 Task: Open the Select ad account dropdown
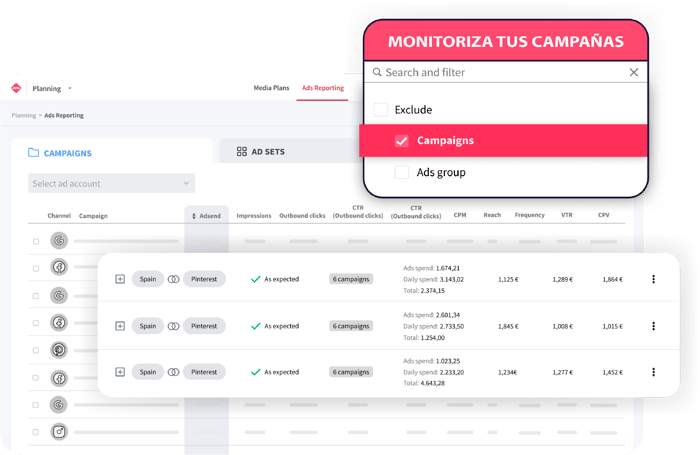[x=112, y=184]
